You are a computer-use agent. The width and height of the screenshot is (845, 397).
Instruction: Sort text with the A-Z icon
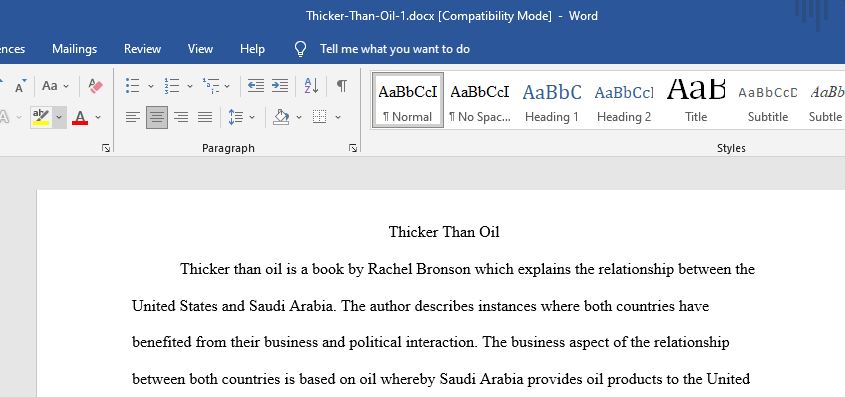tap(311, 86)
